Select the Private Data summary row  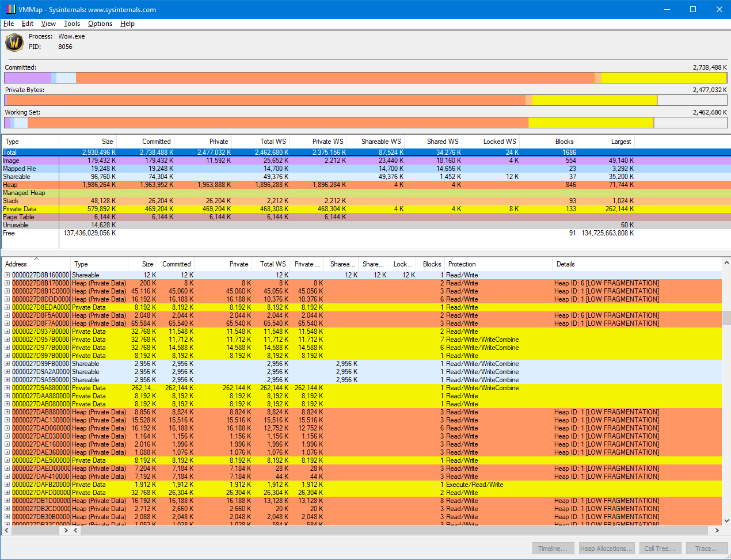pyautogui.click(x=20, y=209)
